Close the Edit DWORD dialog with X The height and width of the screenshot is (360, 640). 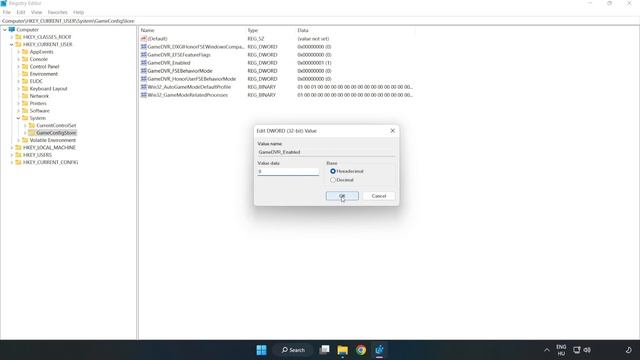tap(393, 131)
